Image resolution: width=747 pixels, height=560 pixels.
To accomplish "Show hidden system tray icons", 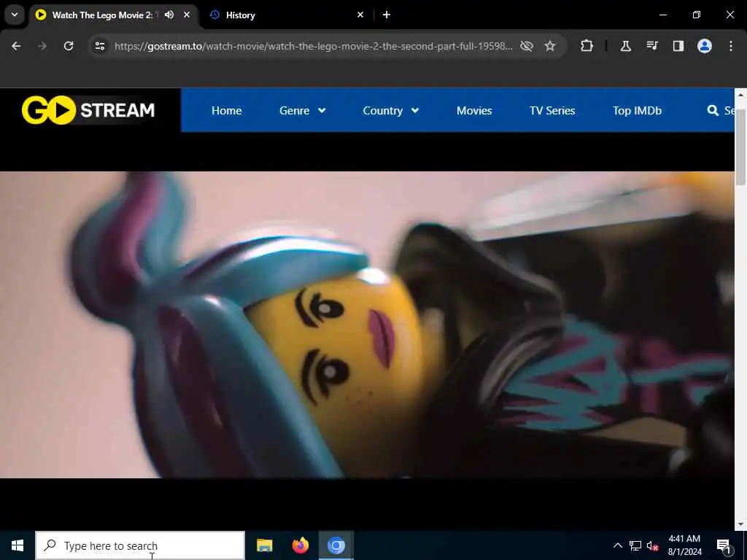I will [x=617, y=545].
